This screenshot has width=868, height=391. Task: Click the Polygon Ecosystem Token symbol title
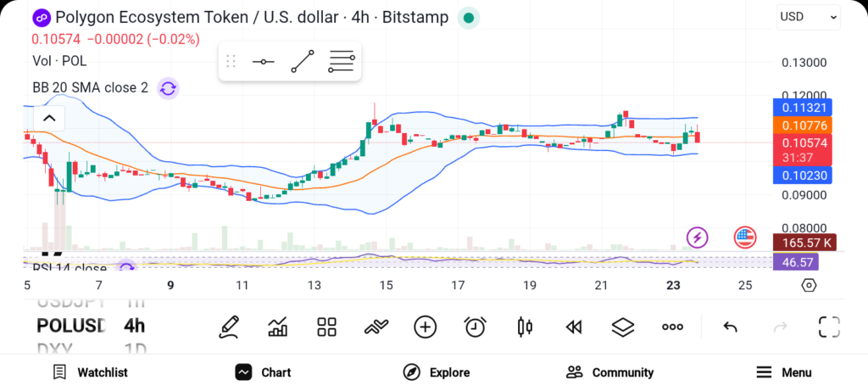coord(239,18)
